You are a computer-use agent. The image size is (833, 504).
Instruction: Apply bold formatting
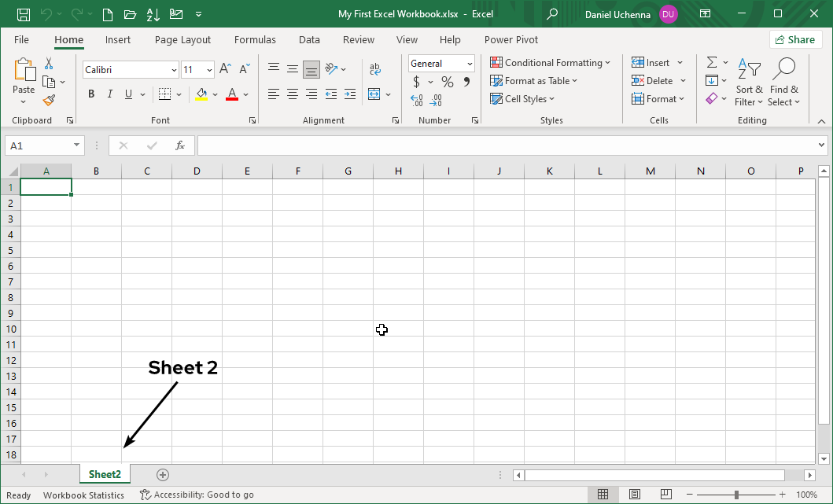pos(90,94)
